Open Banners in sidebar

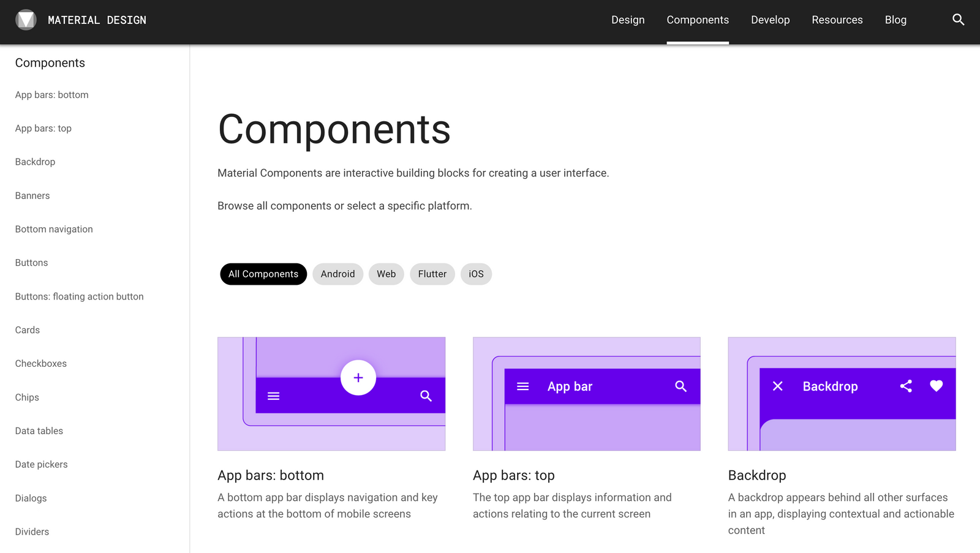pos(32,195)
